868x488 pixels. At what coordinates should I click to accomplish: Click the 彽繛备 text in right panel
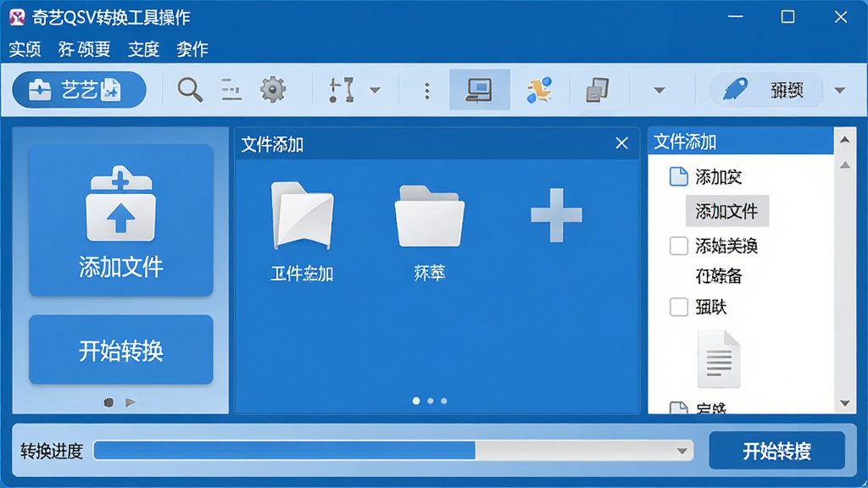pyautogui.click(x=719, y=276)
